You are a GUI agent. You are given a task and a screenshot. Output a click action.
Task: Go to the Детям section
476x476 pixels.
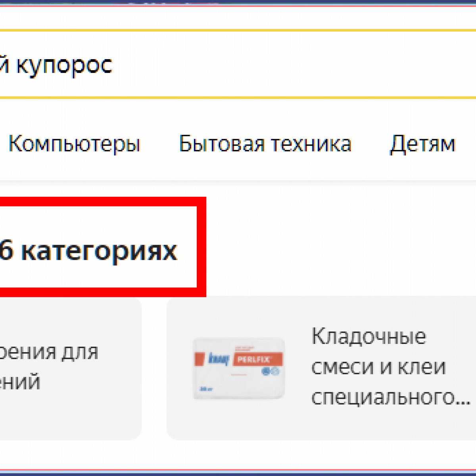422,144
